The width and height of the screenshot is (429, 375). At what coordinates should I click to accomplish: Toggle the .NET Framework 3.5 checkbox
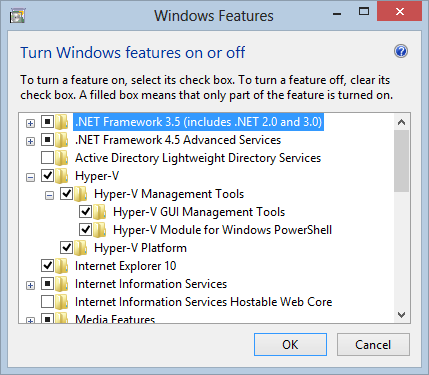(x=47, y=122)
